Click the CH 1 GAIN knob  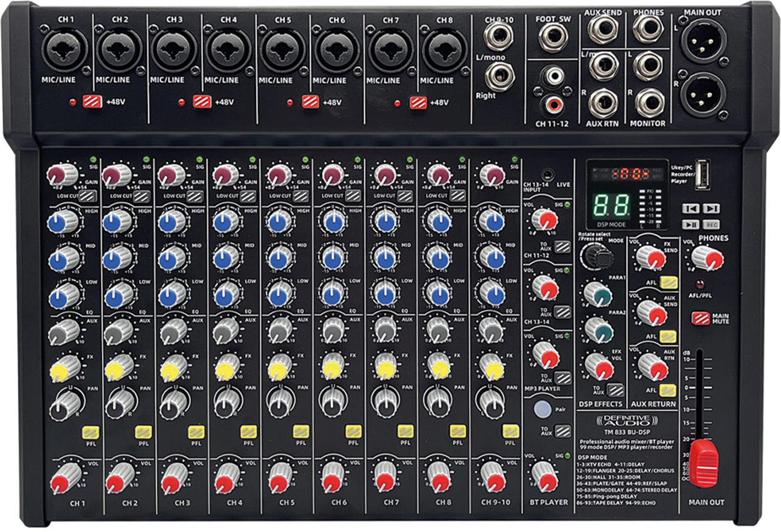[63, 175]
